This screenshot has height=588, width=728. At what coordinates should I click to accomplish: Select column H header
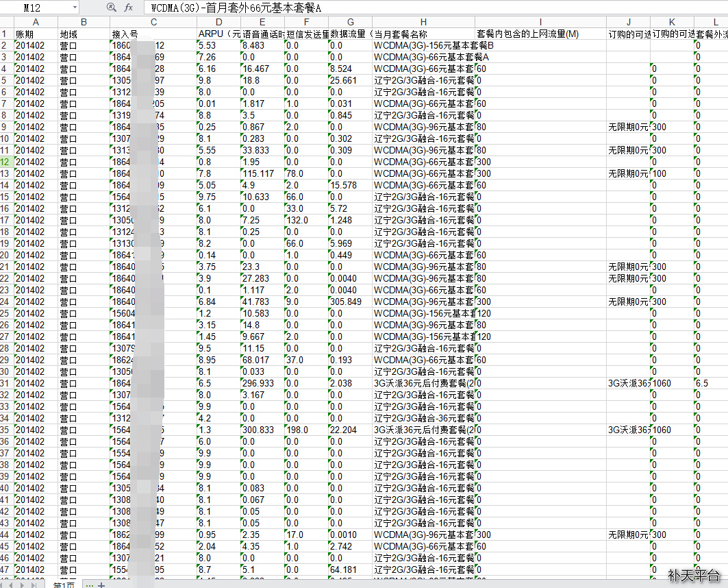(423, 22)
